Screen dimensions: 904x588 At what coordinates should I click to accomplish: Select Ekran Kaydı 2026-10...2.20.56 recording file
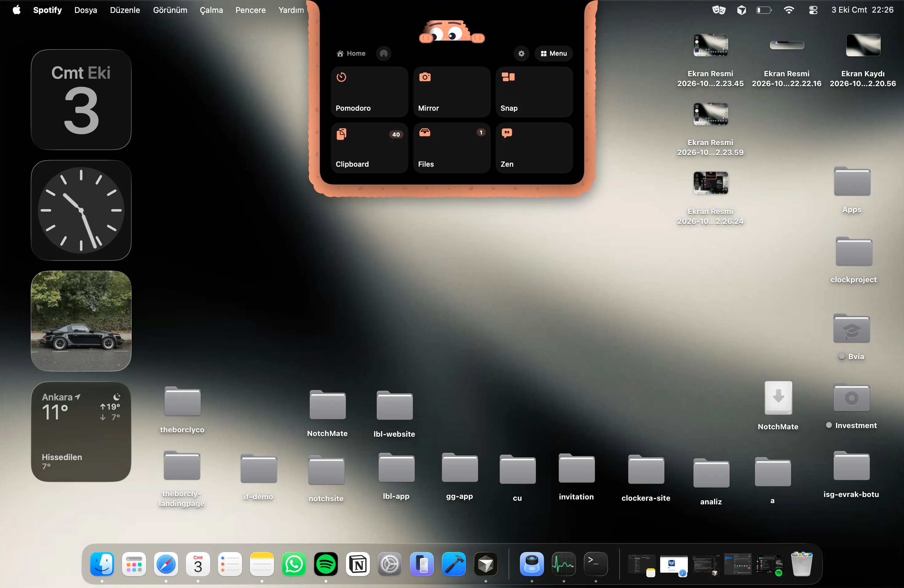[x=862, y=45]
